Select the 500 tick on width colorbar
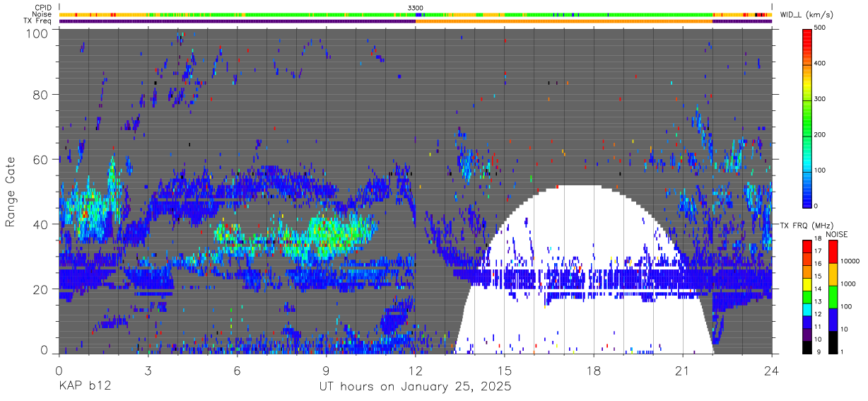 click(x=821, y=28)
